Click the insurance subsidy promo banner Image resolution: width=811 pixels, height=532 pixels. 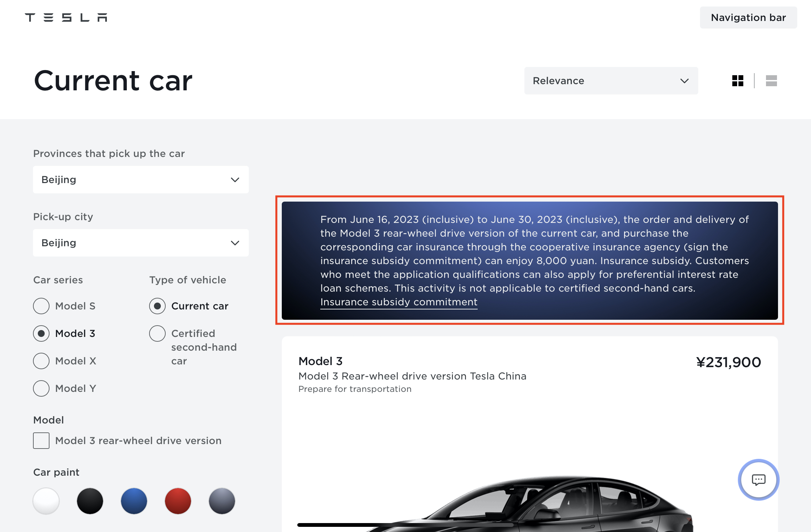(x=530, y=261)
